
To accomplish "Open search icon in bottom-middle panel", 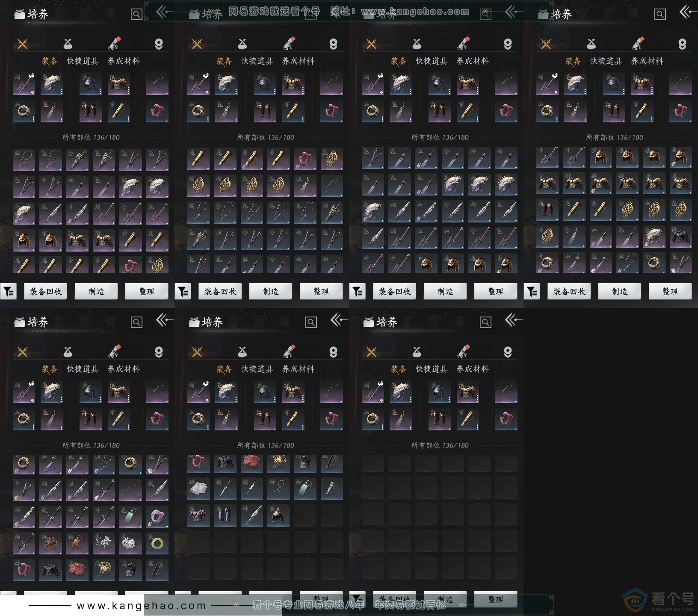I will point(311,323).
